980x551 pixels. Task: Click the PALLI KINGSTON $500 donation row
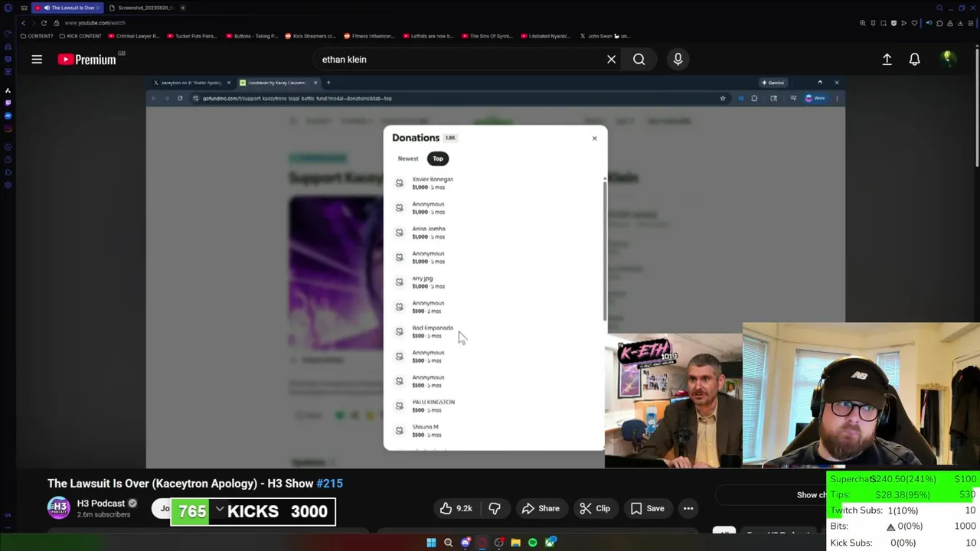click(x=494, y=406)
